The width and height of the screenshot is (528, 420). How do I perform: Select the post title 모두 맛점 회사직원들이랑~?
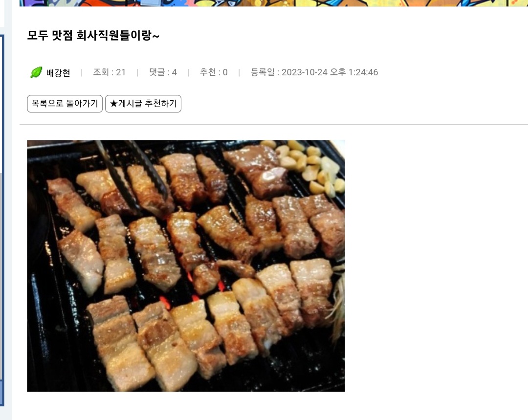pos(93,35)
